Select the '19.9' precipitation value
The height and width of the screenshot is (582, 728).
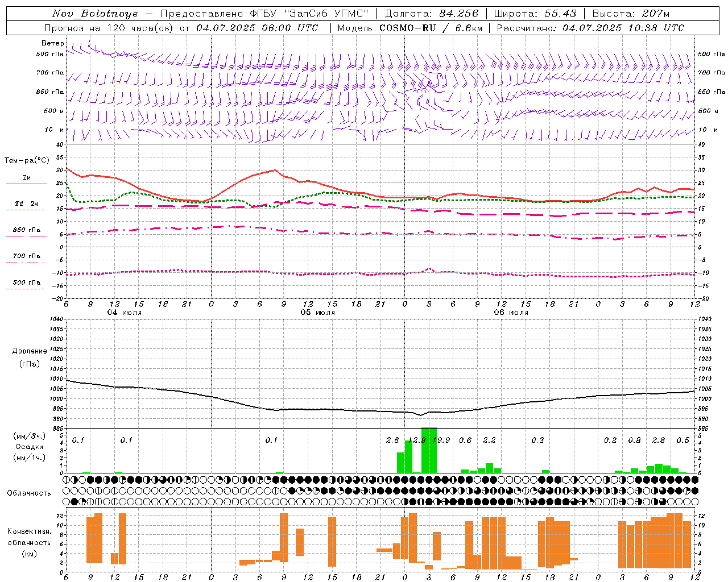click(441, 440)
